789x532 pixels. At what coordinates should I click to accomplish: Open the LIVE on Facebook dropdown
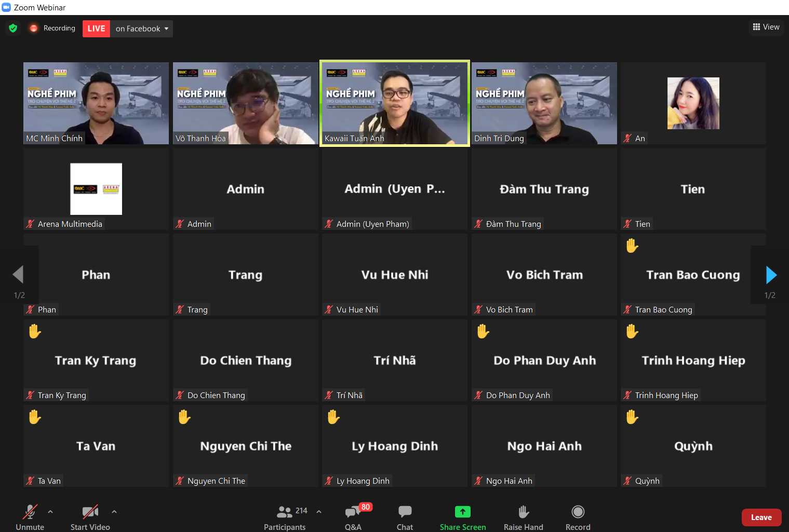(x=141, y=29)
